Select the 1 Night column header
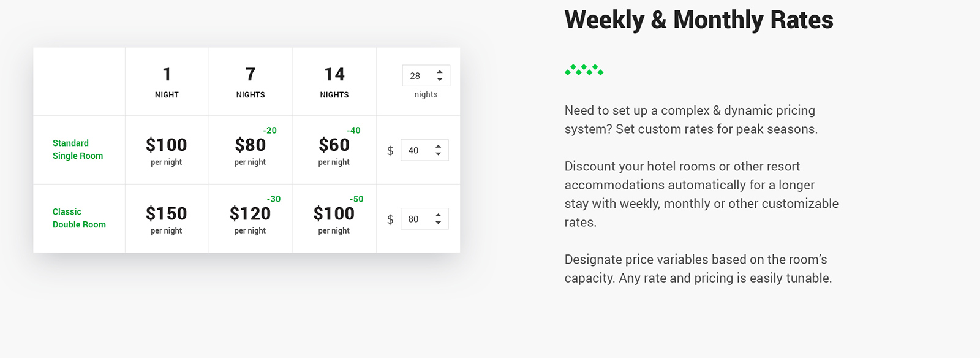The width and height of the screenshot is (980, 358). pyautogui.click(x=167, y=82)
